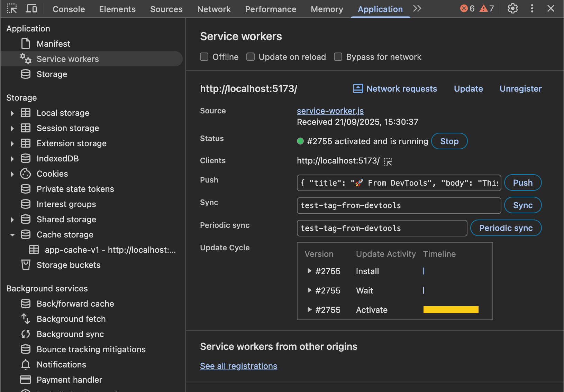Click the Cookies cookie icon
The width and height of the screenshot is (564, 392).
point(26,174)
